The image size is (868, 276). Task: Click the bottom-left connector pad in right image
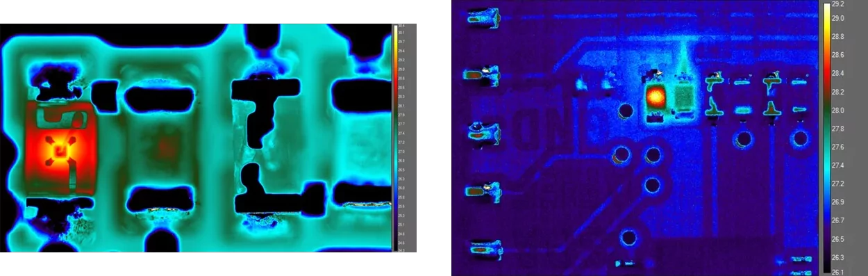(x=485, y=248)
